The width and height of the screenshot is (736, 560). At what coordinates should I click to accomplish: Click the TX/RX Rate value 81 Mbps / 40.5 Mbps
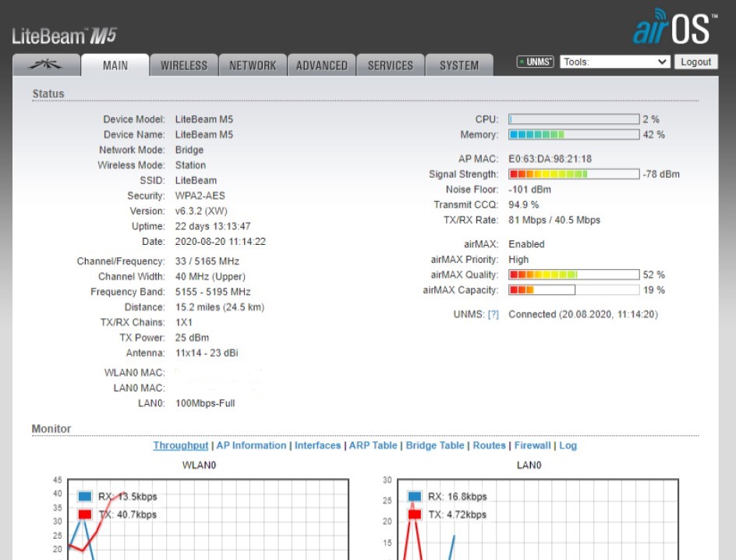pyautogui.click(x=554, y=220)
